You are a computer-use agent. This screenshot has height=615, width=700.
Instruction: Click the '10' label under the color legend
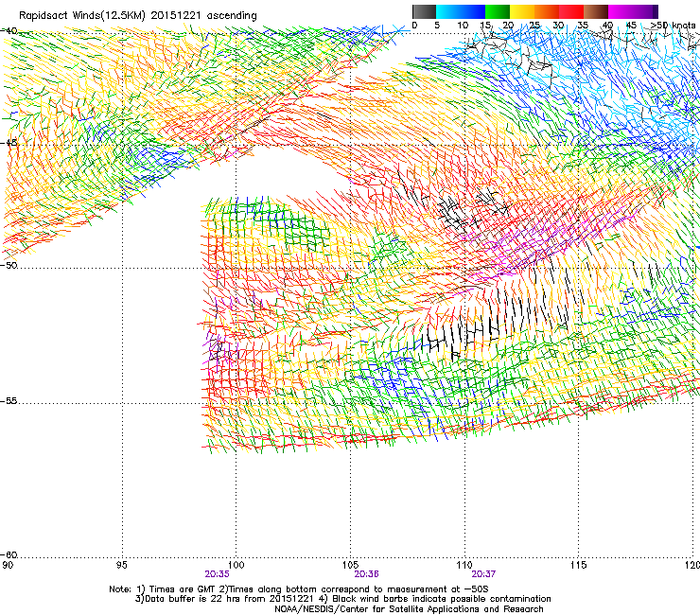click(x=463, y=26)
